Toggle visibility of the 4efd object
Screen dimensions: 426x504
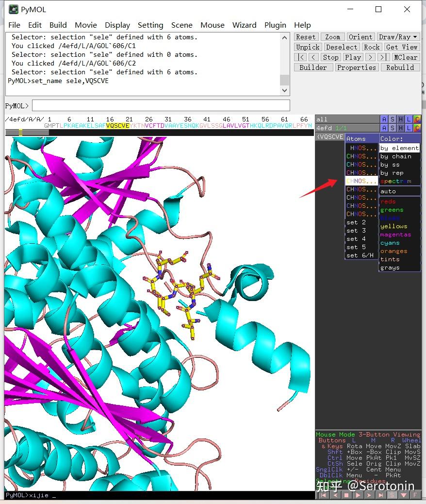pos(347,128)
